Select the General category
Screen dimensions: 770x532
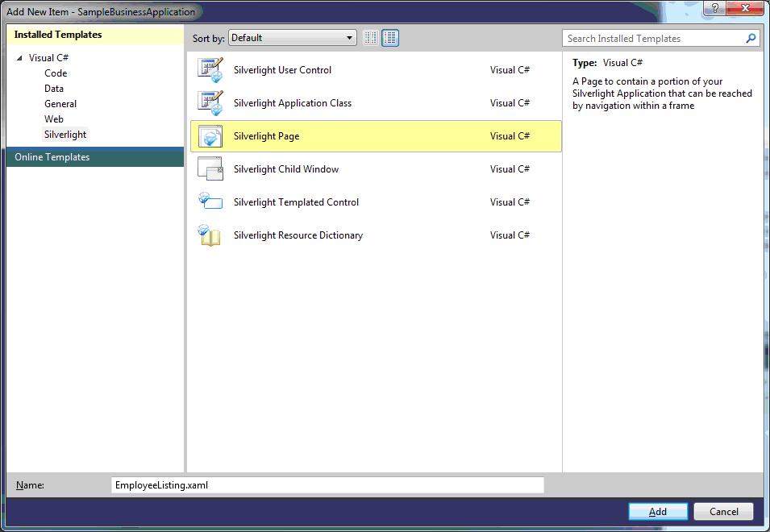coord(60,103)
